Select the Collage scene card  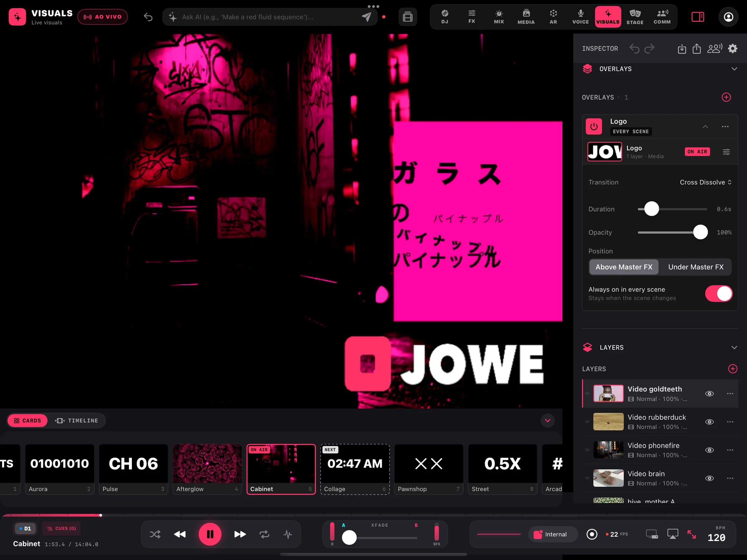tap(355, 469)
